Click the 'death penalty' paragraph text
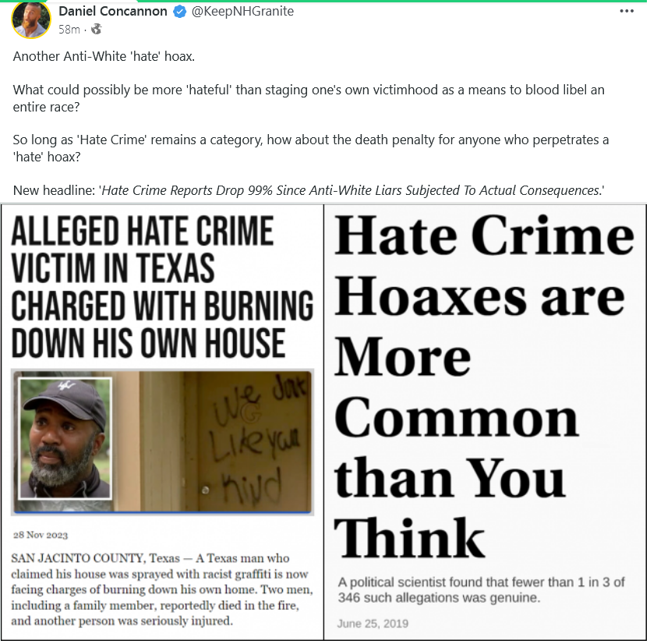The height and width of the screenshot is (644, 650). 310,148
